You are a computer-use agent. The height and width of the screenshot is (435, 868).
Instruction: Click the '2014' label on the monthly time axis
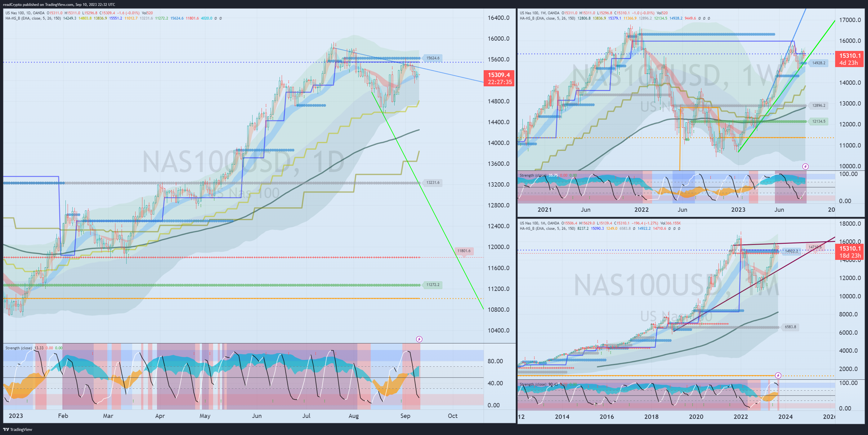562,417
